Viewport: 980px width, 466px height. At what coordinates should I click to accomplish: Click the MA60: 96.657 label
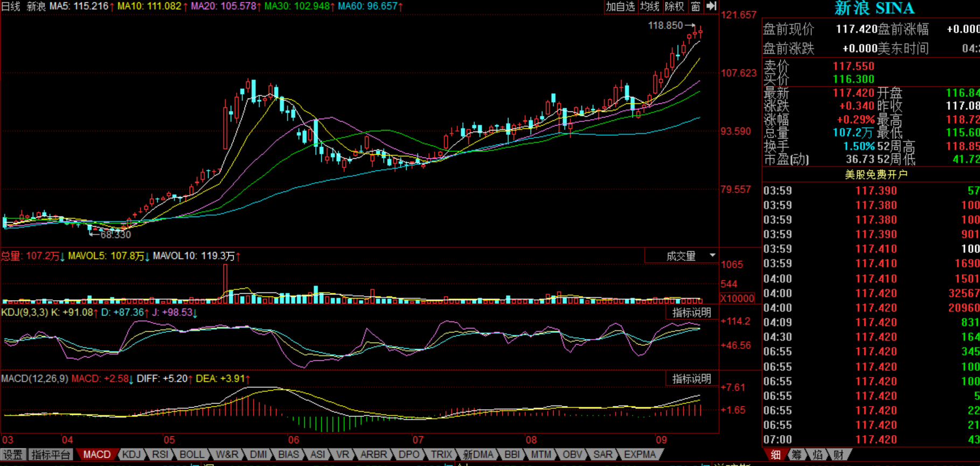click(367, 6)
